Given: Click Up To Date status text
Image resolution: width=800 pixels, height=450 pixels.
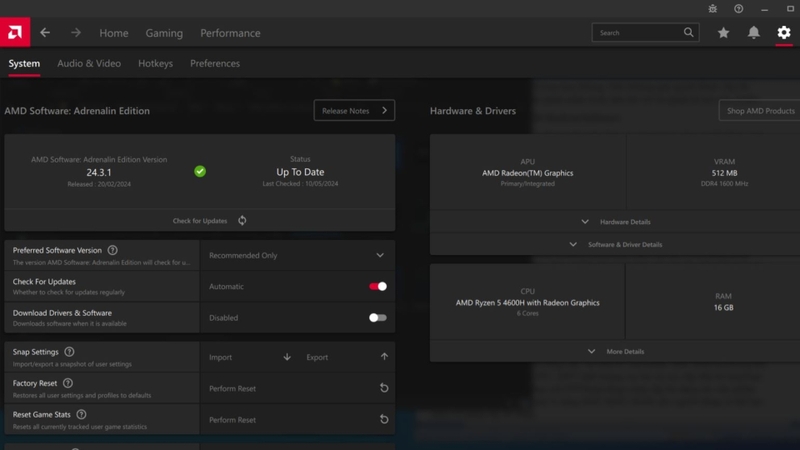Looking at the screenshot, I should [300, 172].
